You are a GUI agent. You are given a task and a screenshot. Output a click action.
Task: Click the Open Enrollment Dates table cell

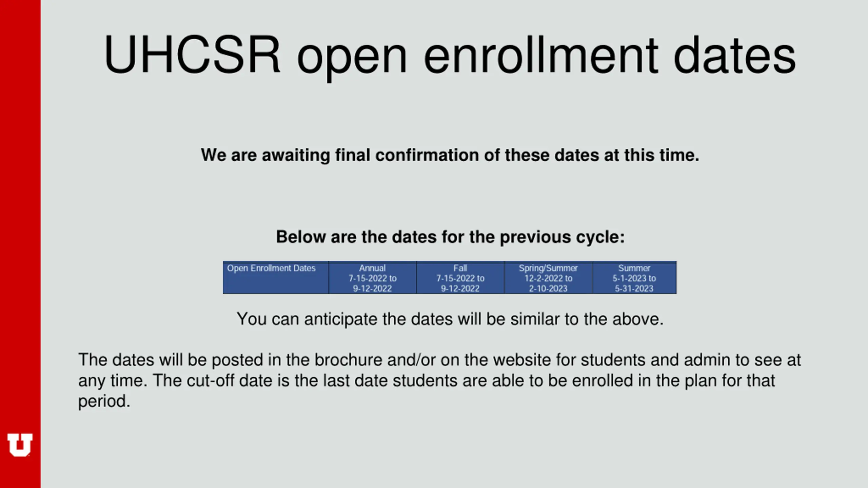pyautogui.click(x=276, y=278)
